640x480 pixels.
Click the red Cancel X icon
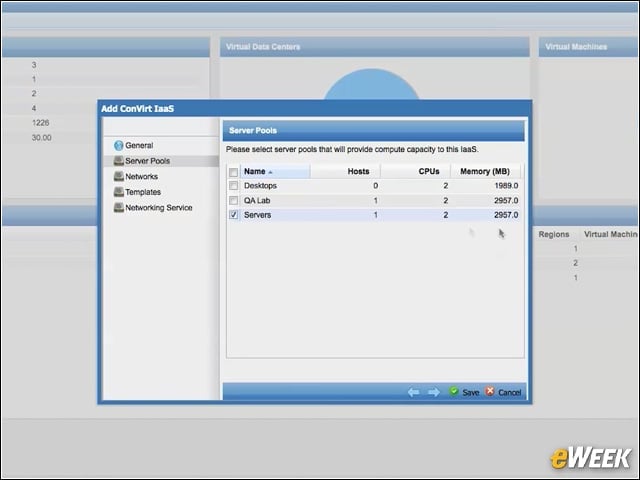(490, 391)
